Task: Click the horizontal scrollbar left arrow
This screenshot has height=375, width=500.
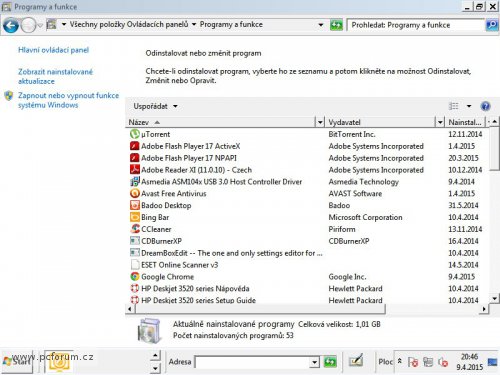Action: (x=130, y=309)
